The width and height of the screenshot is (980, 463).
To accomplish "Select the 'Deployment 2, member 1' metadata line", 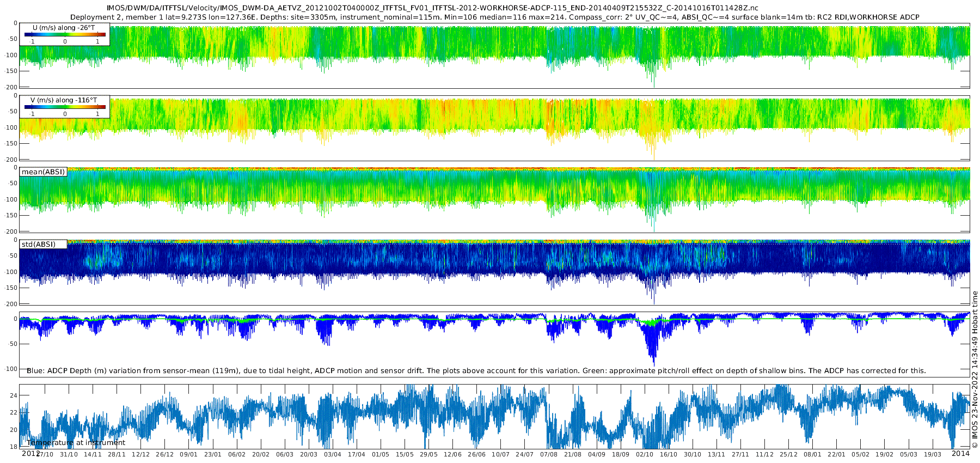I will click(x=494, y=17).
